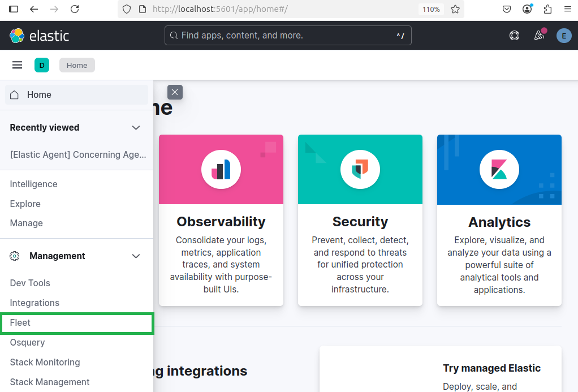Open Manage in sidebar
The image size is (578, 392).
click(26, 223)
